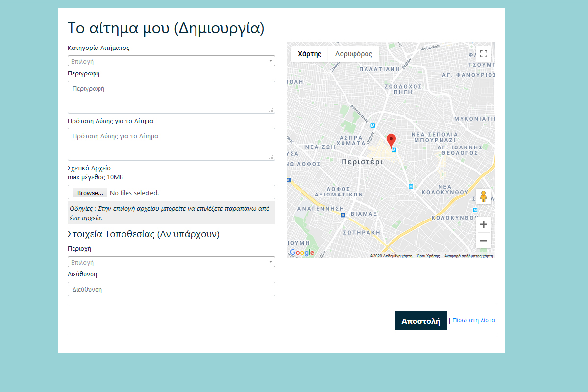Click into the Διεύθυνση address field
Image resolution: width=588 pixels, height=392 pixels.
pyautogui.click(x=171, y=289)
